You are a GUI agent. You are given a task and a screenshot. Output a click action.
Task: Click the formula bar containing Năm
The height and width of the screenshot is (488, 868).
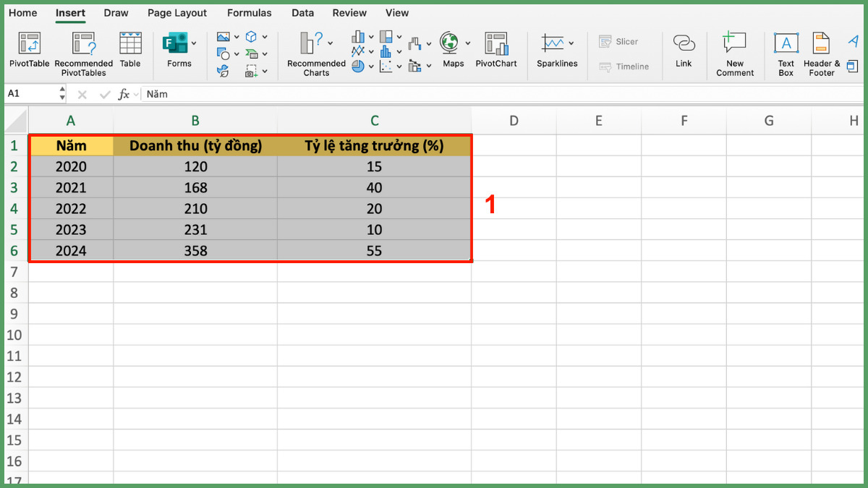(503, 94)
